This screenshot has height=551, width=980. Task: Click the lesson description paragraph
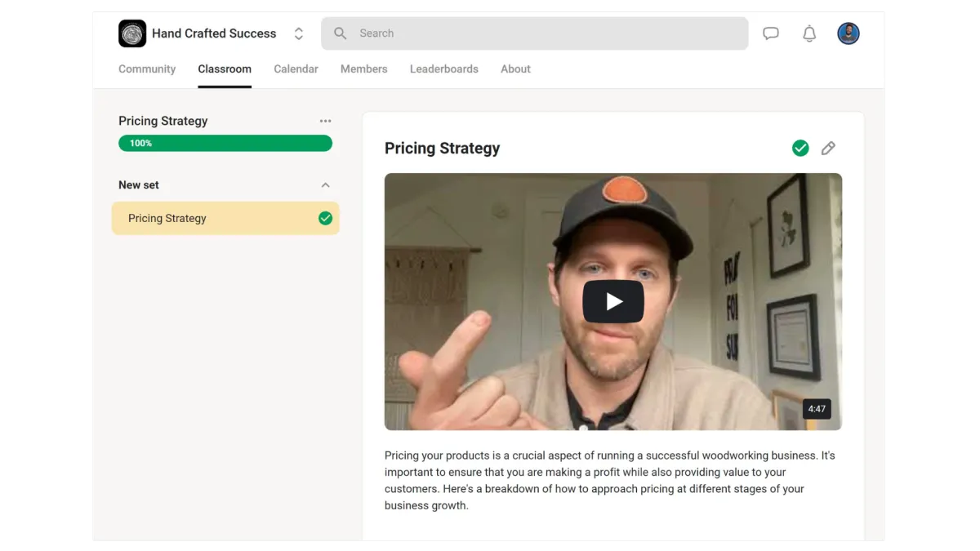coord(610,480)
